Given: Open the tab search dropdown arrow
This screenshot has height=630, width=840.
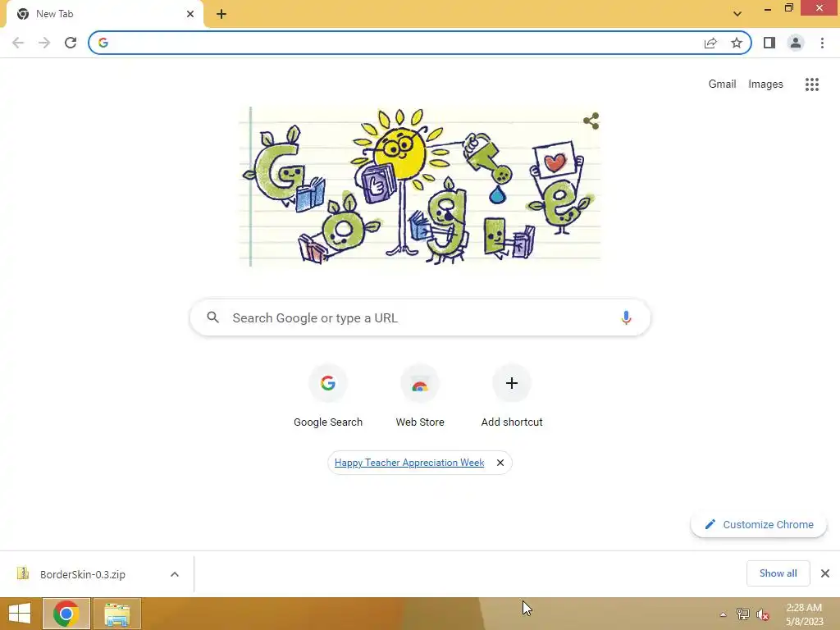Looking at the screenshot, I should pyautogui.click(x=737, y=13).
